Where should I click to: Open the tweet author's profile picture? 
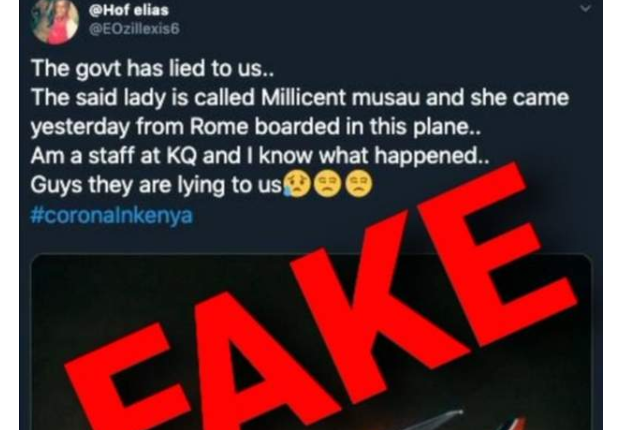click(54, 21)
